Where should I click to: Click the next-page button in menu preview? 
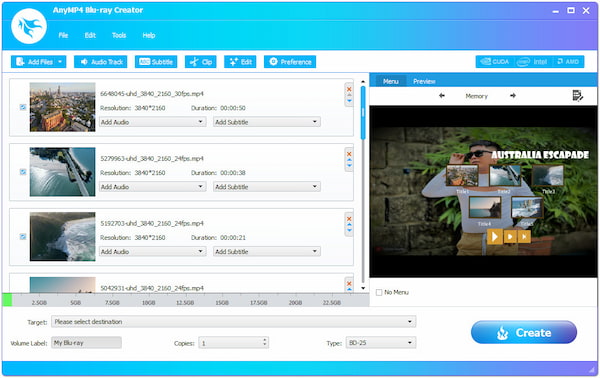tap(524, 237)
